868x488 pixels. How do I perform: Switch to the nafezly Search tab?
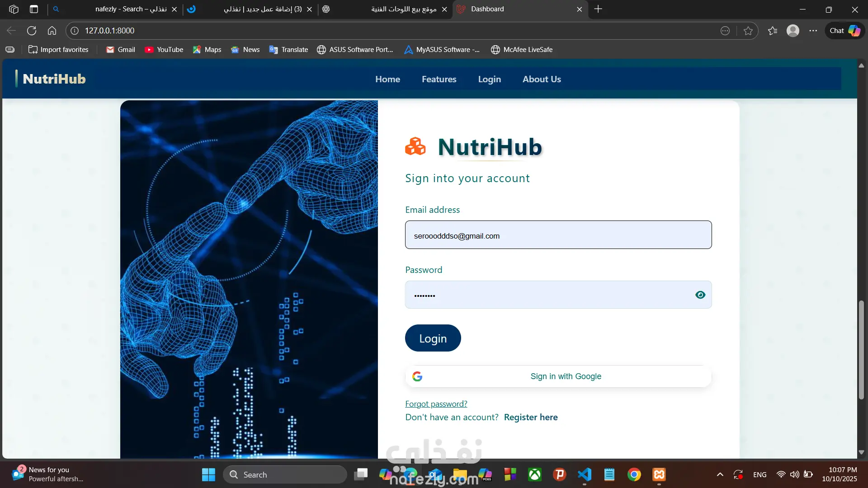click(131, 9)
